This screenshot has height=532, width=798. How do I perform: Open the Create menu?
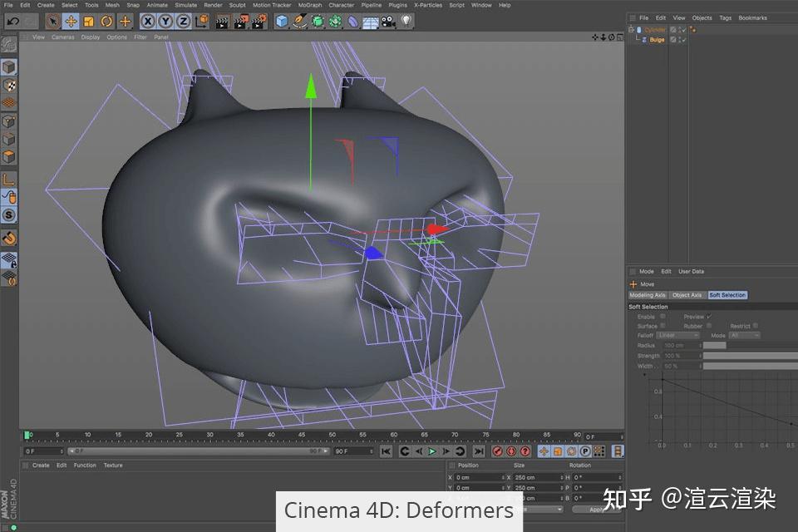coord(46,5)
